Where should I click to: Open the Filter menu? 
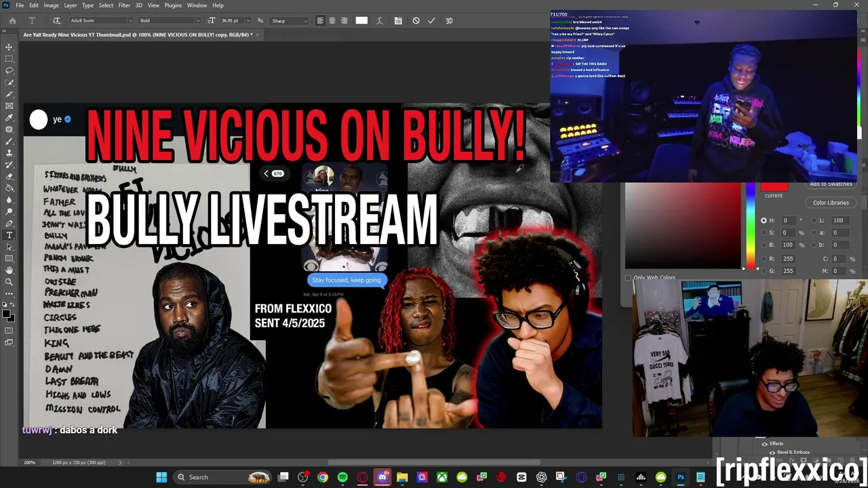click(x=124, y=5)
